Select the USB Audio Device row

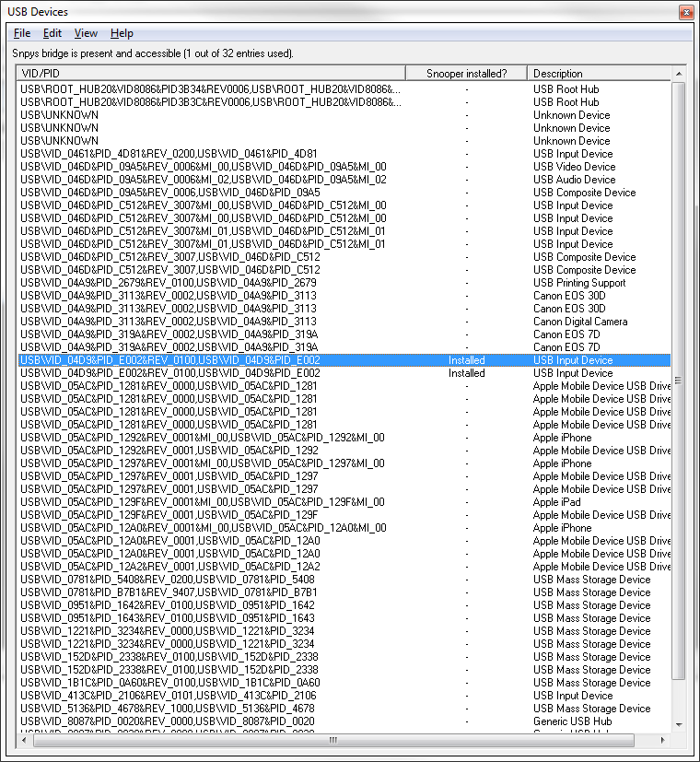point(344,180)
